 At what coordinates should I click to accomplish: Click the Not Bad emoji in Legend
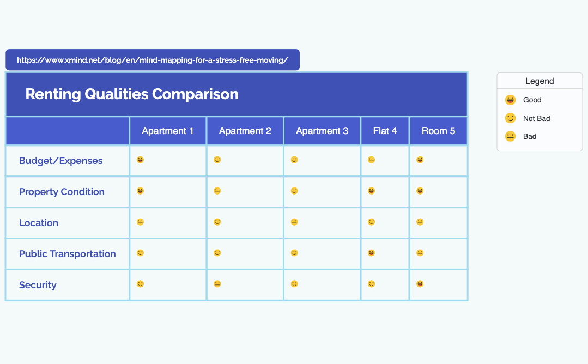(x=510, y=118)
